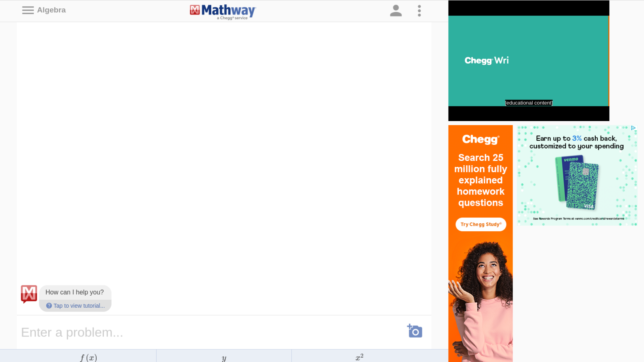This screenshot has width=644, height=362.
Task: Click Tap to view tutorial link
Action: coord(78,306)
